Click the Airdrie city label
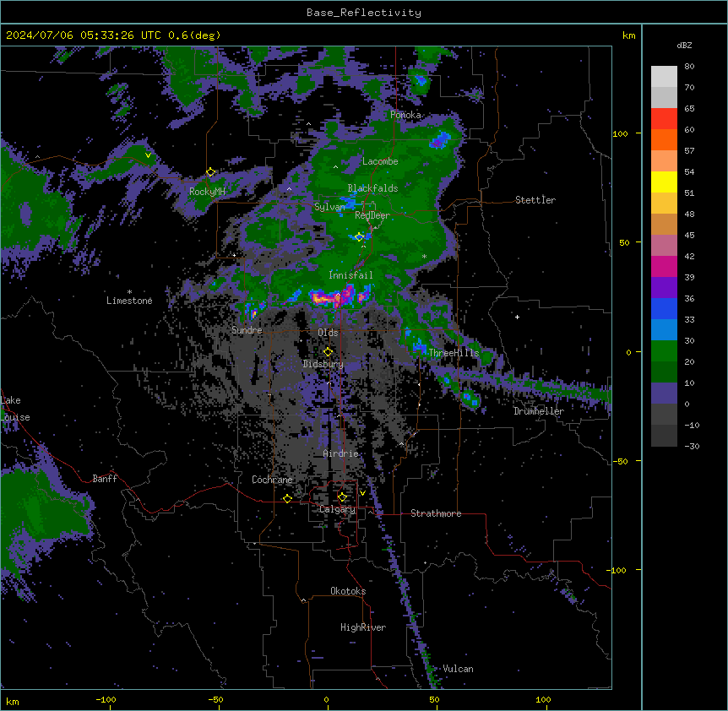The height and width of the screenshot is (711, 728). pos(340,453)
